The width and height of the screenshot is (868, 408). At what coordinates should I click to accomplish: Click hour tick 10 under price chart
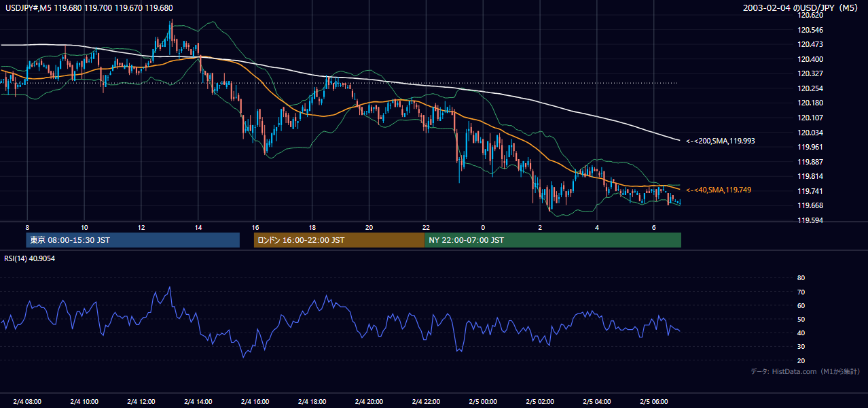pos(84,227)
